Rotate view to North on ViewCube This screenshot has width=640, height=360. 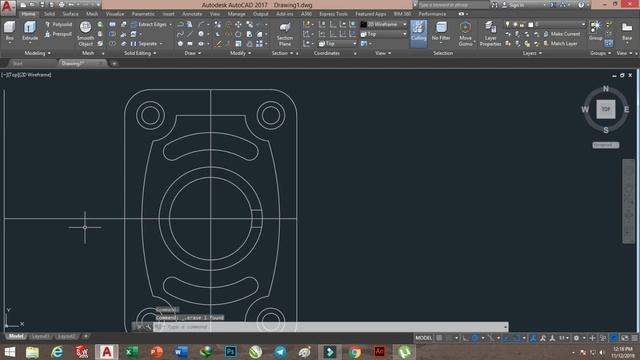click(x=606, y=89)
